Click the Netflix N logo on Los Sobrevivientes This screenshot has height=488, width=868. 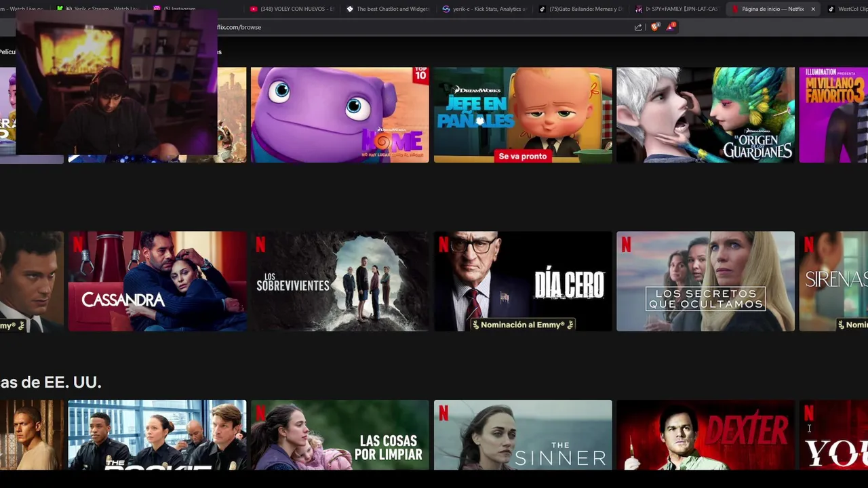(x=260, y=244)
